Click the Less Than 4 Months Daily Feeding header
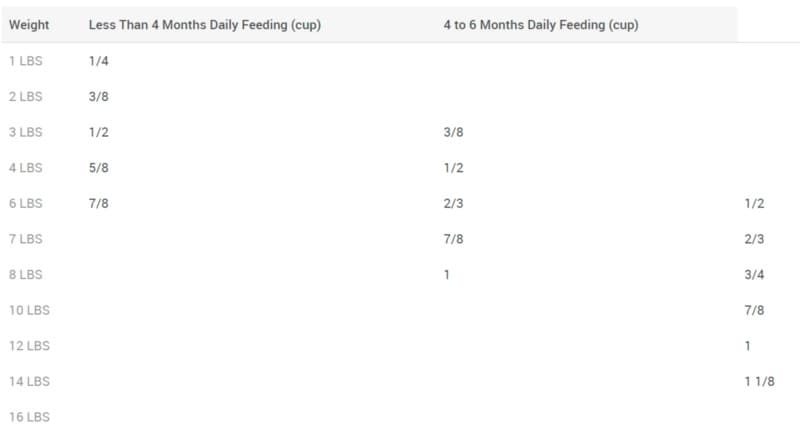 (x=205, y=25)
